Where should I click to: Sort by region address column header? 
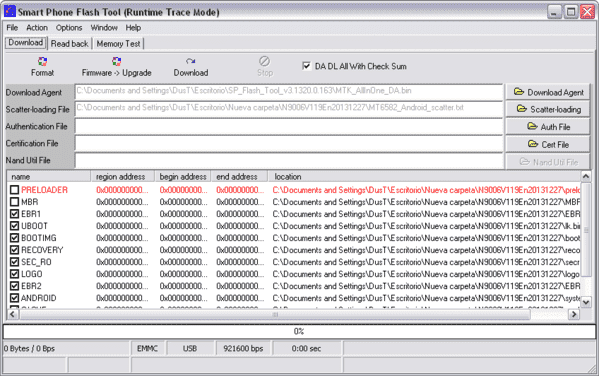click(x=122, y=177)
